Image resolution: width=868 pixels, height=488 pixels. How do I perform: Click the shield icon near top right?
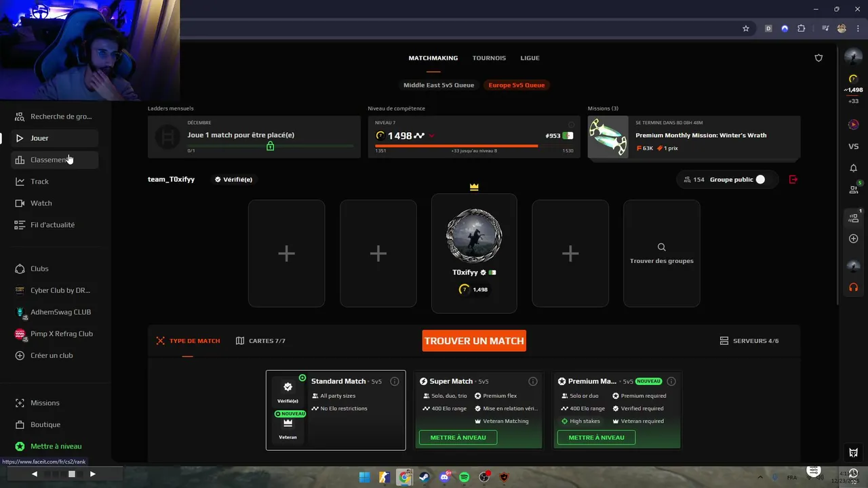tap(818, 58)
